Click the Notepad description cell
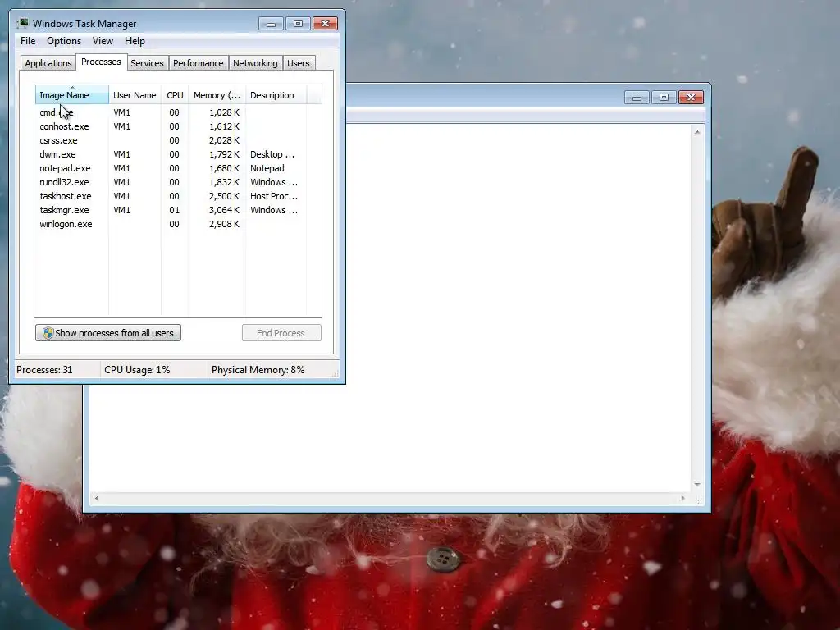The height and width of the screenshot is (630, 840). click(x=267, y=168)
